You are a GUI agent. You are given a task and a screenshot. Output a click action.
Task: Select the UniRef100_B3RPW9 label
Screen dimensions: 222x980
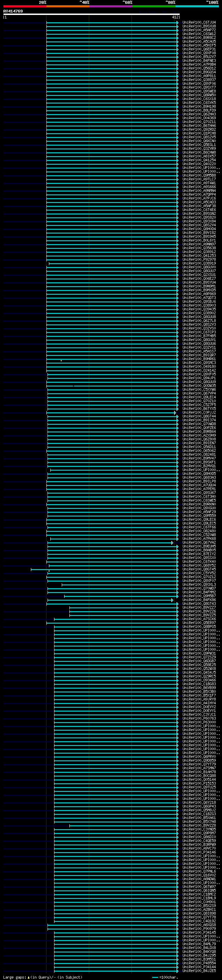(x=199, y=844)
